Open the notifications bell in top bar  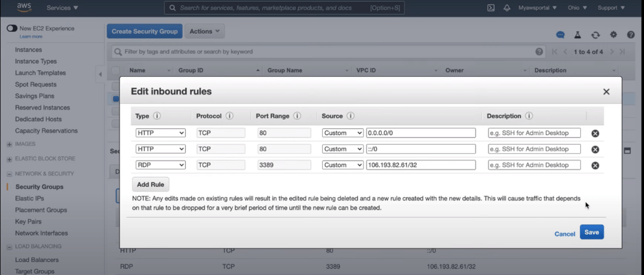coord(507,8)
